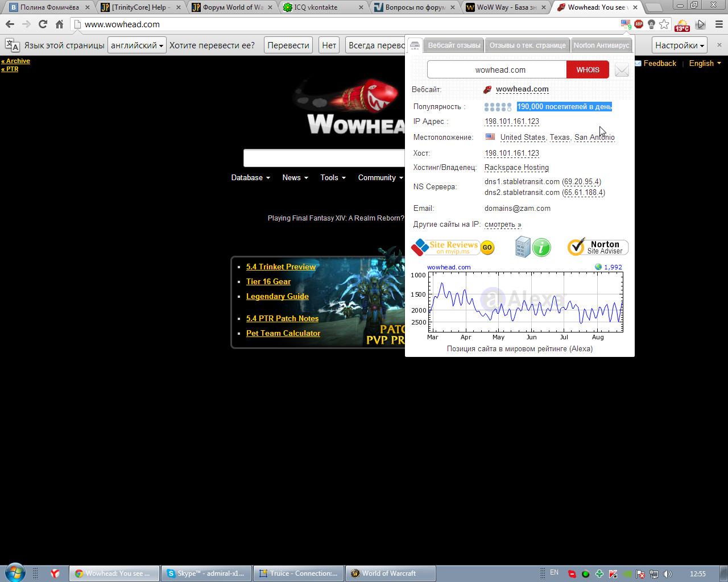The image size is (728, 582).
Task: Open the ICQ green flower tray icon
Action: [599, 574]
